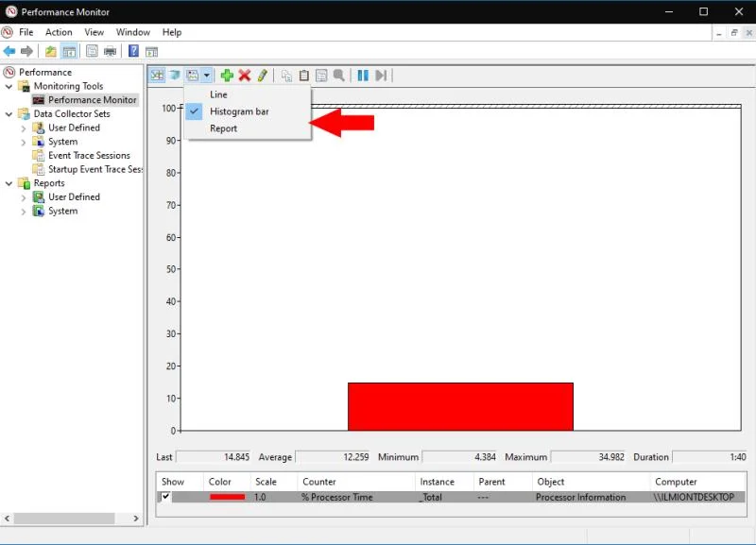
Task: Open the Window menu
Action: point(133,32)
